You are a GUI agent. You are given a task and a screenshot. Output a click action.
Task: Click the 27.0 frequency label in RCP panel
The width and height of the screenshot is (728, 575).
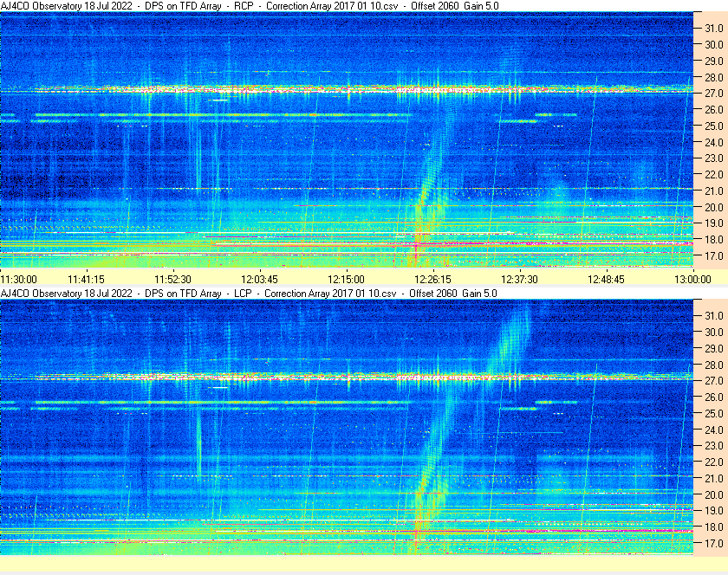(x=713, y=93)
